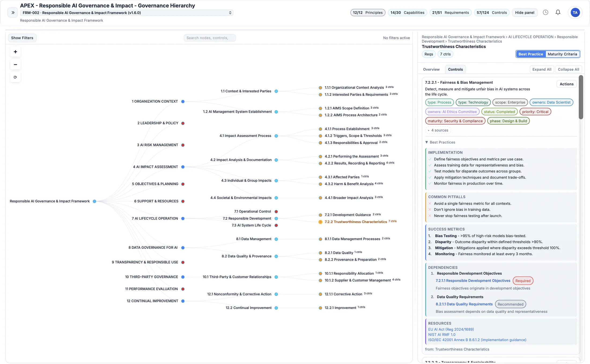Click the root framework node circle
Viewport: 590px width, 364px height.
(94, 201)
